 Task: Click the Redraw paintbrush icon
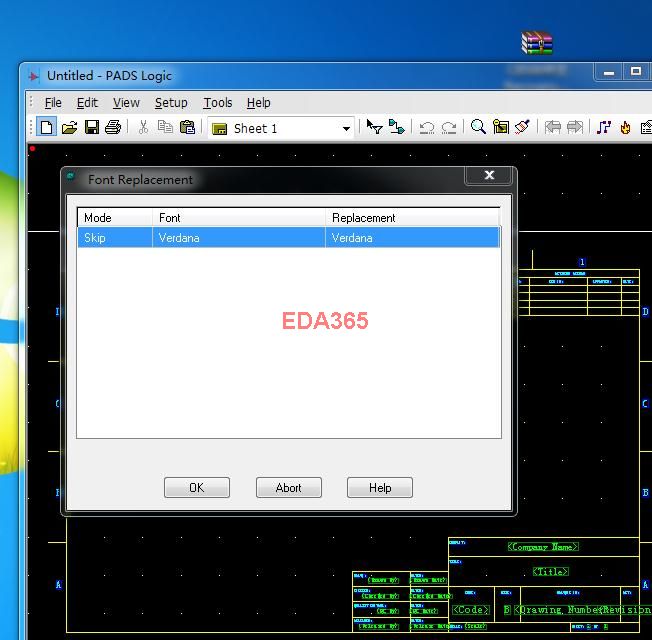(x=522, y=127)
